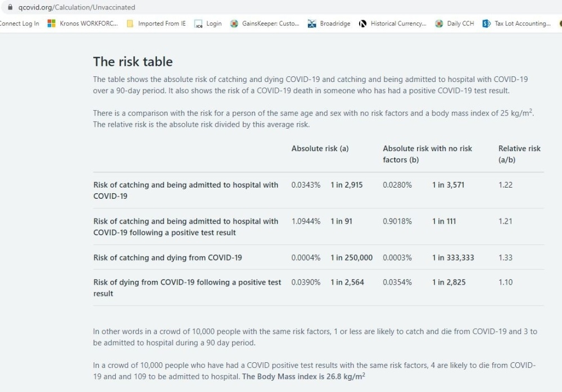Click the Broadridge bookmark icon
The image size is (562, 392).
click(312, 24)
